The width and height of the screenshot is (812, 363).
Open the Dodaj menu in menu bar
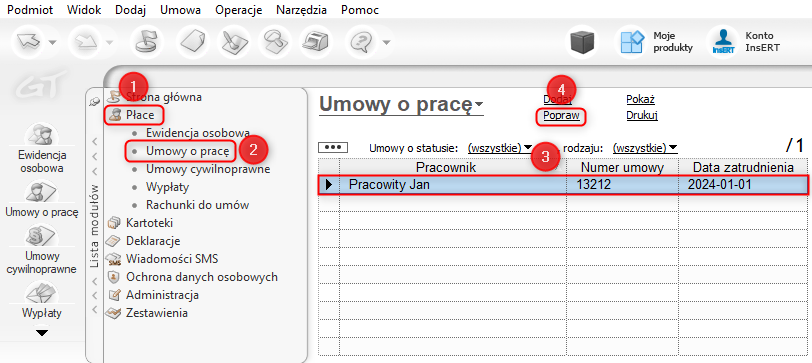coord(131,10)
